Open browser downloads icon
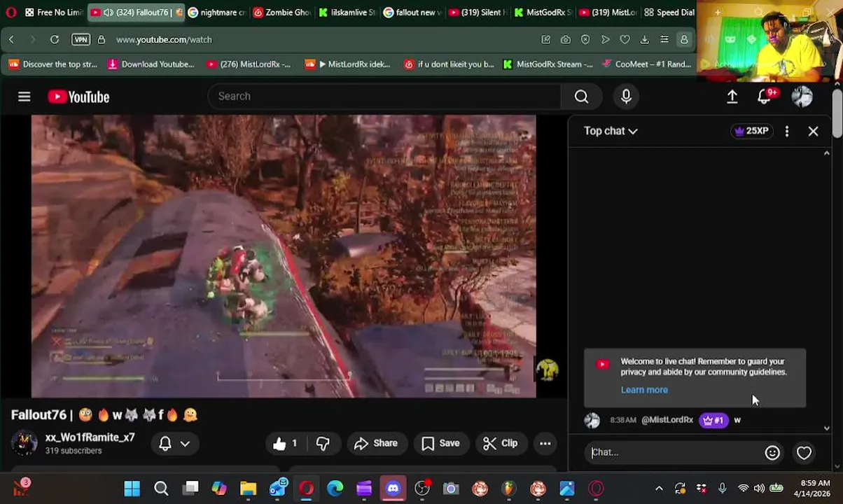This screenshot has height=504, width=843. [645, 40]
